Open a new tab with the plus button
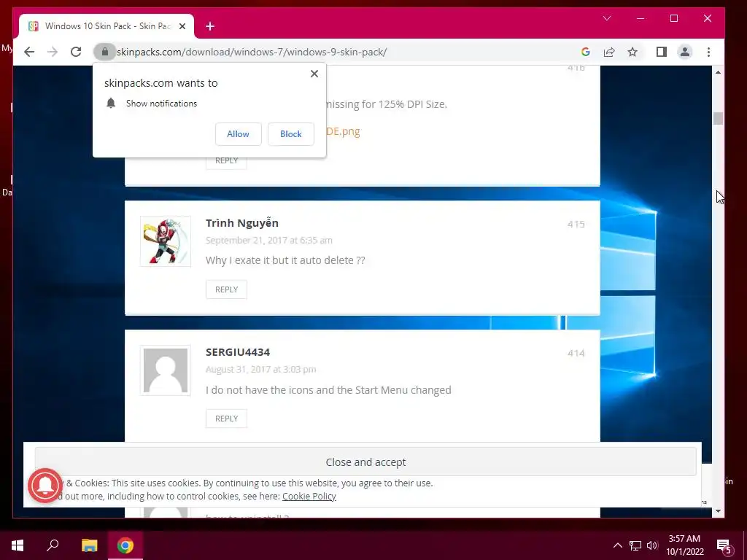 pyautogui.click(x=210, y=26)
